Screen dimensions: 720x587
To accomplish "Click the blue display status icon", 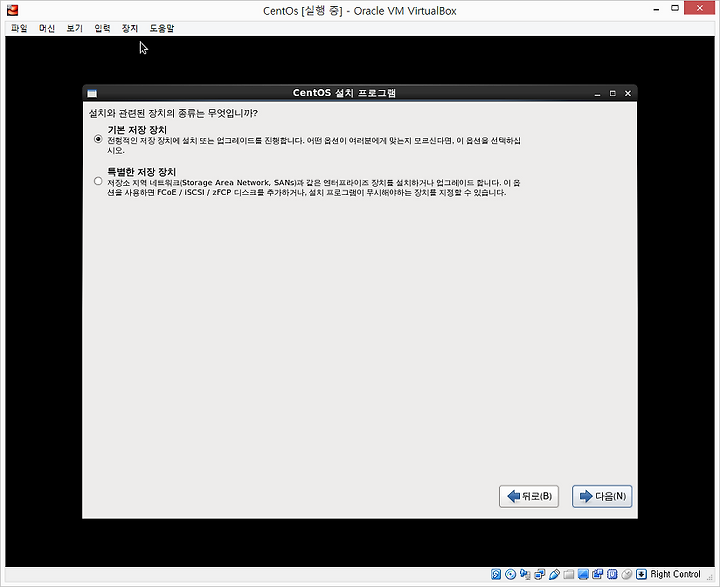I will pyautogui.click(x=583, y=574).
